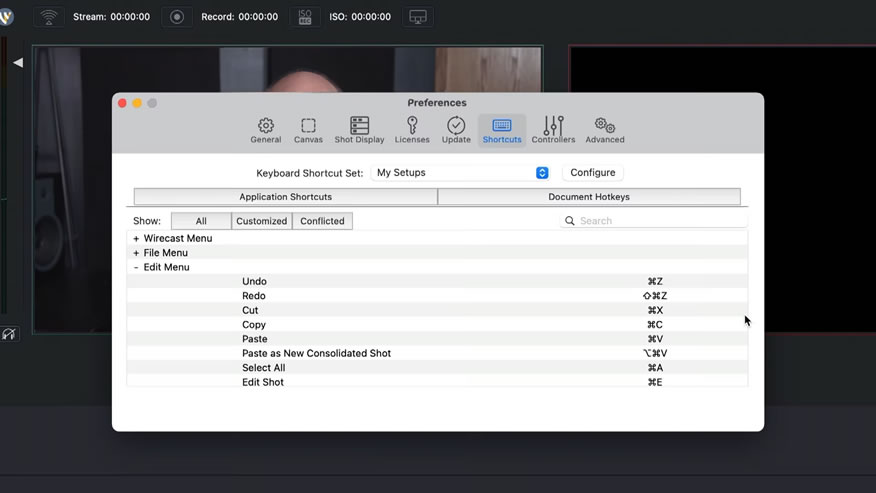This screenshot has height=493, width=876.
Task: Open the Licenses preferences tab
Action: [x=412, y=130]
